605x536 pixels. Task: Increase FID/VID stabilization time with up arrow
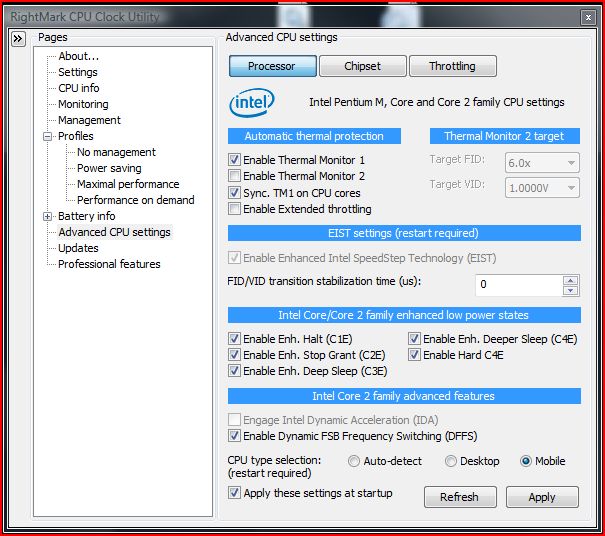point(571,280)
